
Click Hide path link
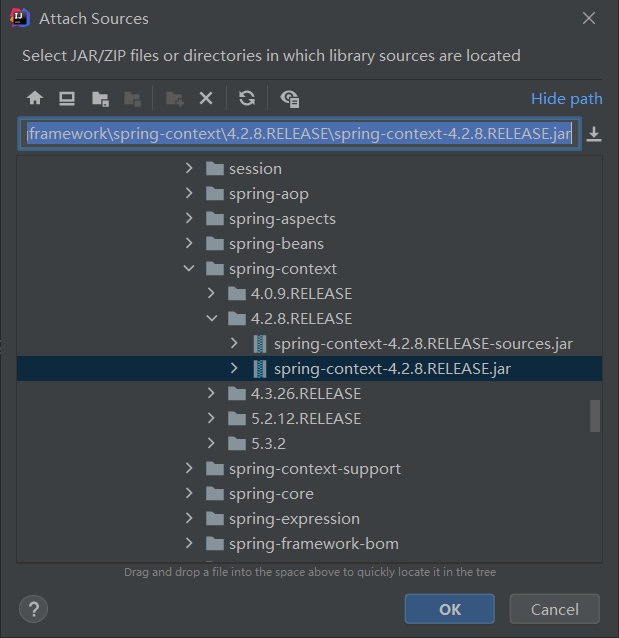click(x=567, y=99)
